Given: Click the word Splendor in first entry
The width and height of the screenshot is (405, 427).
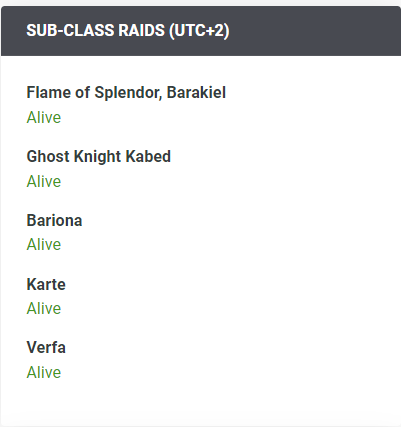Looking at the screenshot, I should 128,92.
